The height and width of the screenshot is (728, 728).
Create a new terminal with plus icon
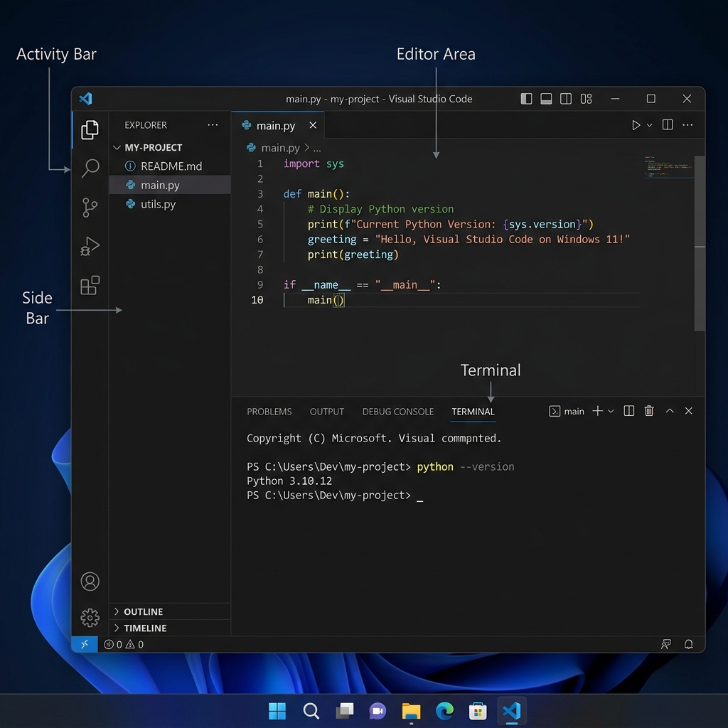597,411
